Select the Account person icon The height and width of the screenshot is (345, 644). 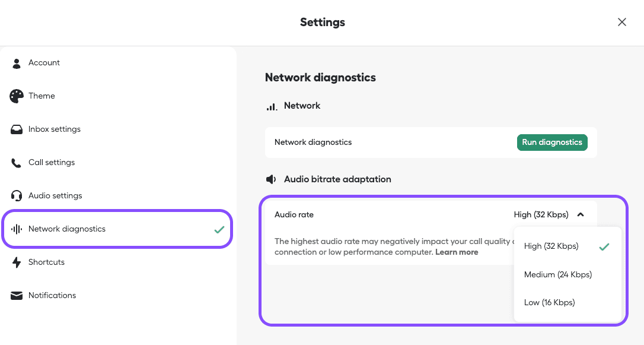pos(17,62)
